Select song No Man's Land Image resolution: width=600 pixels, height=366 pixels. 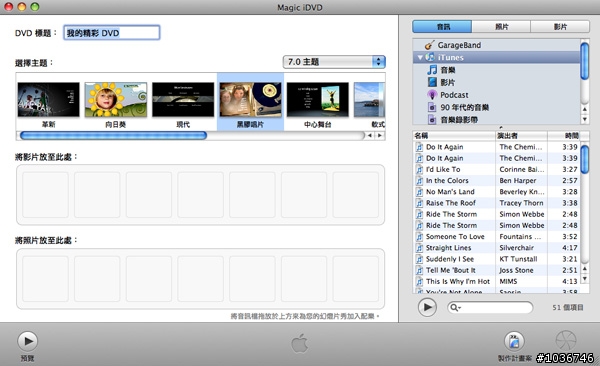coord(450,191)
